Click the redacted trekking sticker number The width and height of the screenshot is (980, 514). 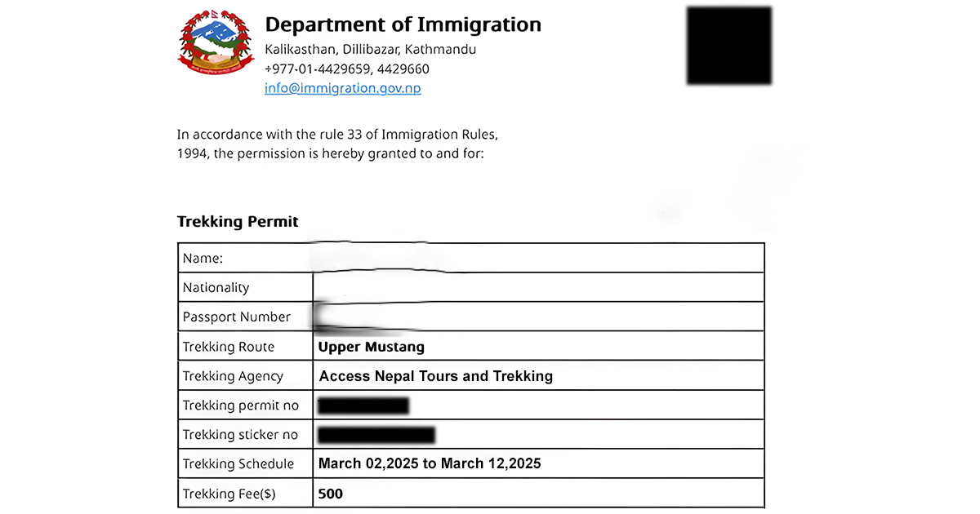(376, 435)
